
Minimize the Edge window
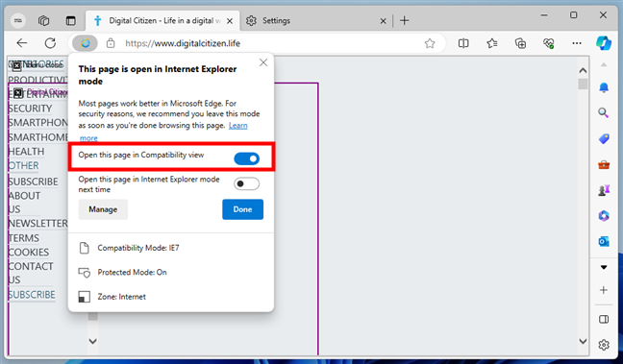[544, 15]
